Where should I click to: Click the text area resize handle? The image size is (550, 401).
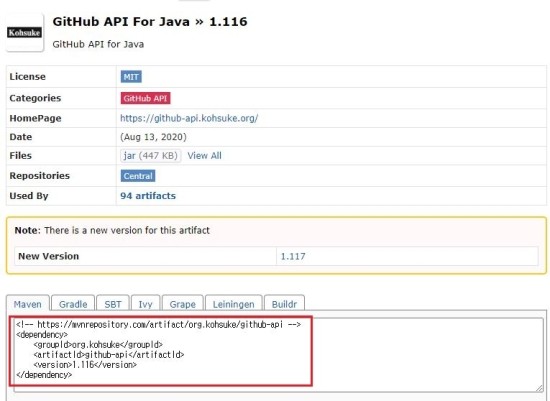pos(539,388)
